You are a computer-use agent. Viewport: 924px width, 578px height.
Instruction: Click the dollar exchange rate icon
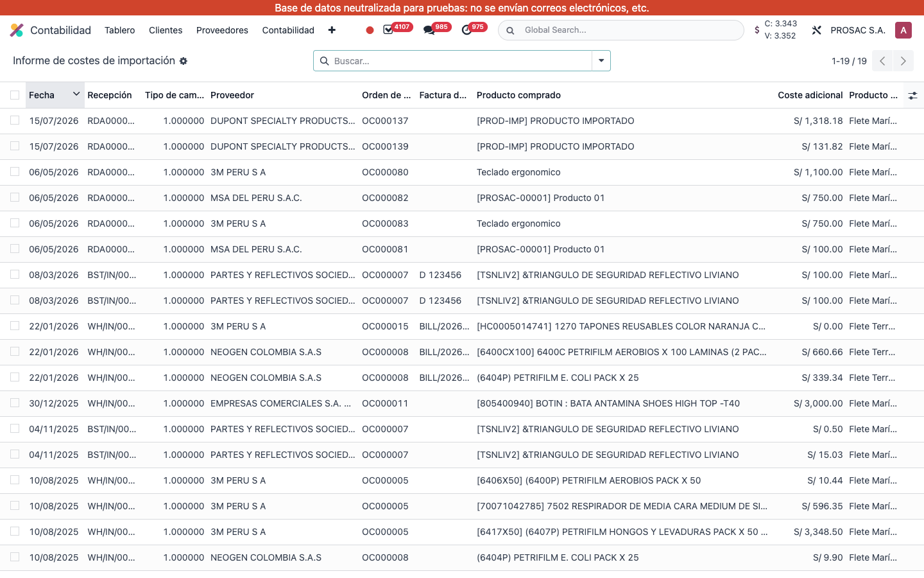(x=757, y=30)
